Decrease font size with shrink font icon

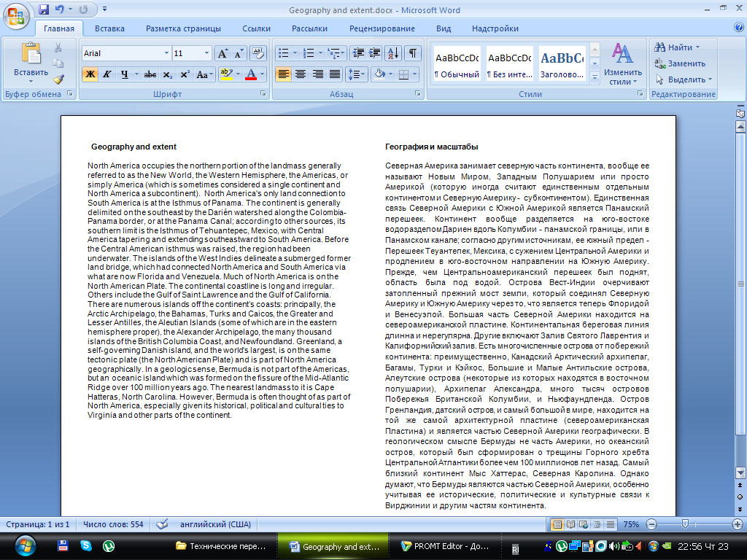(239, 53)
